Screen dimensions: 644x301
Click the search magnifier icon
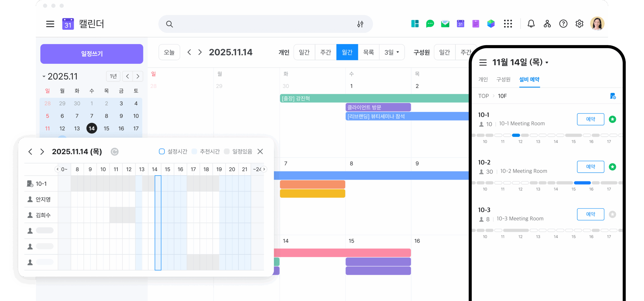coord(169,24)
